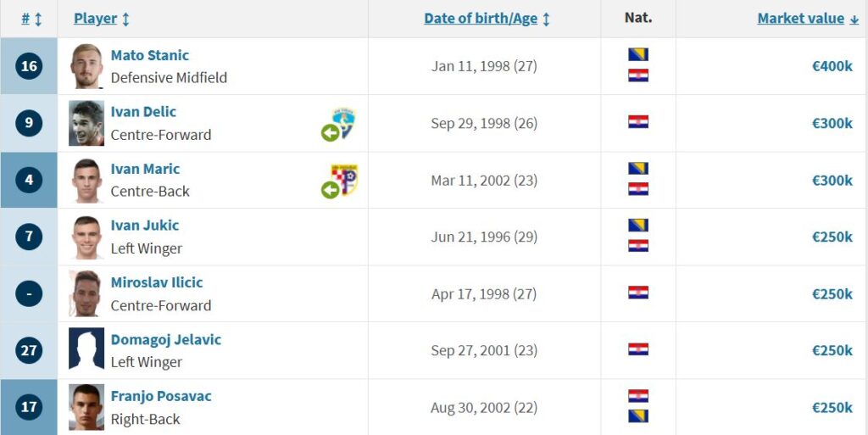Click green transfer arrow in Ivan Maric row
Image resolution: width=868 pixels, height=435 pixels.
click(x=330, y=190)
